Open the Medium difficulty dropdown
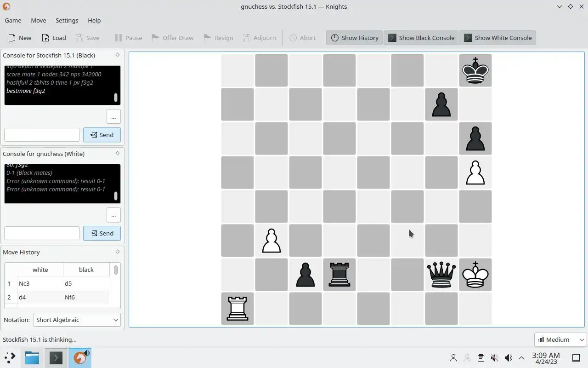 pos(560,339)
